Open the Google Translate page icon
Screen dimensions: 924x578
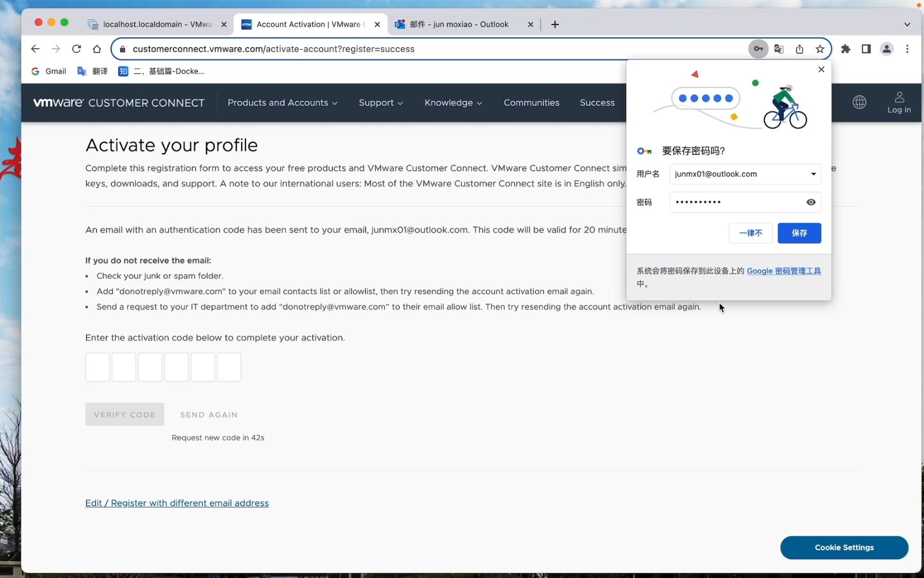coord(779,49)
